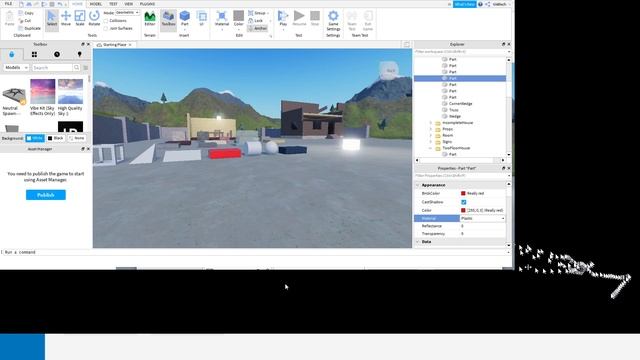
Task: Click Paste in the Clipboard group
Action: [x=9, y=18]
